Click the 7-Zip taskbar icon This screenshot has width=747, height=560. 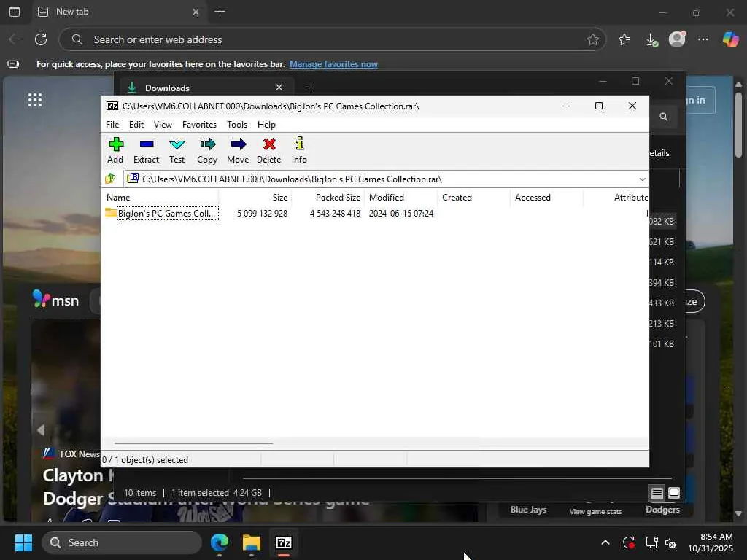284,542
